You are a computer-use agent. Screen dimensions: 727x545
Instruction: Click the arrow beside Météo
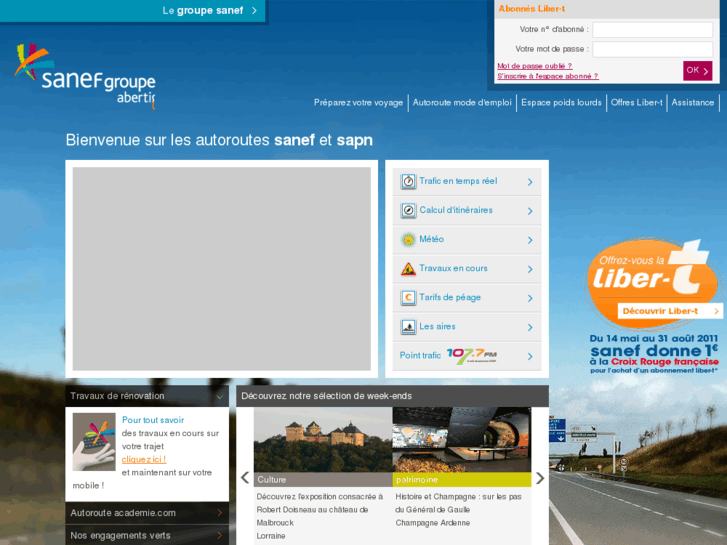click(x=530, y=240)
